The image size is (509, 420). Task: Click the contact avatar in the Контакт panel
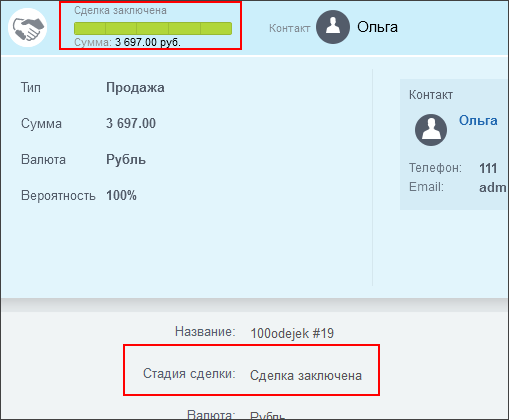tap(431, 130)
